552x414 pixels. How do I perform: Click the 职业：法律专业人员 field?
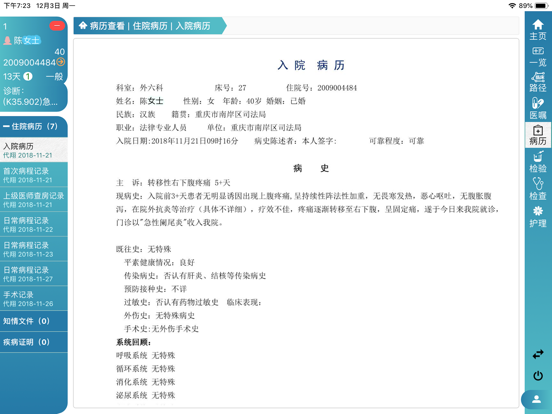pyautogui.click(x=151, y=128)
